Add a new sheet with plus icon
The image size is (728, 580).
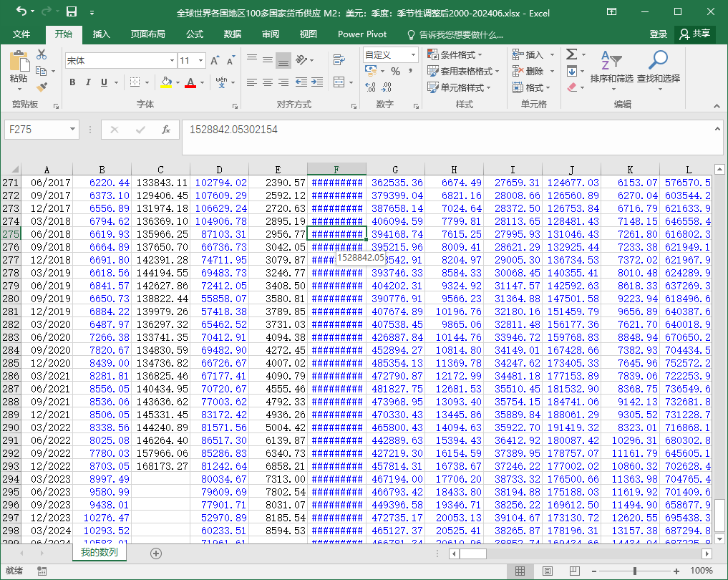[x=156, y=554]
